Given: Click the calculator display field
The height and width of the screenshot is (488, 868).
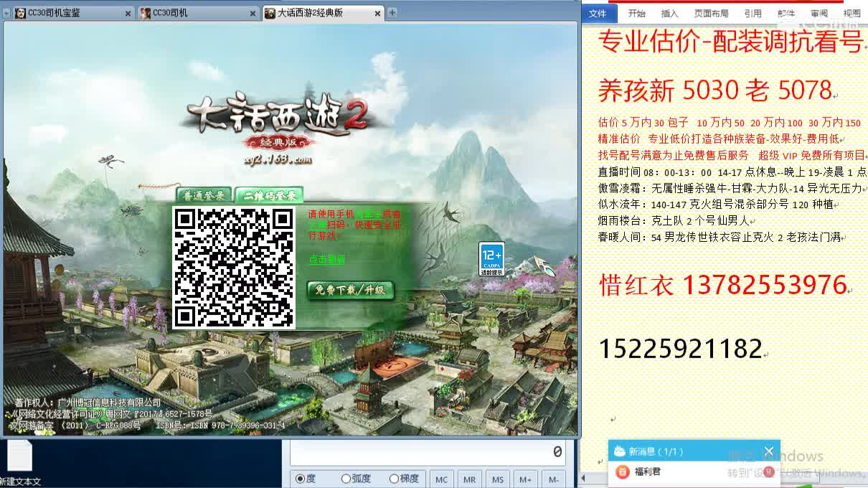Looking at the screenshot, I should (x=428, y=452).
